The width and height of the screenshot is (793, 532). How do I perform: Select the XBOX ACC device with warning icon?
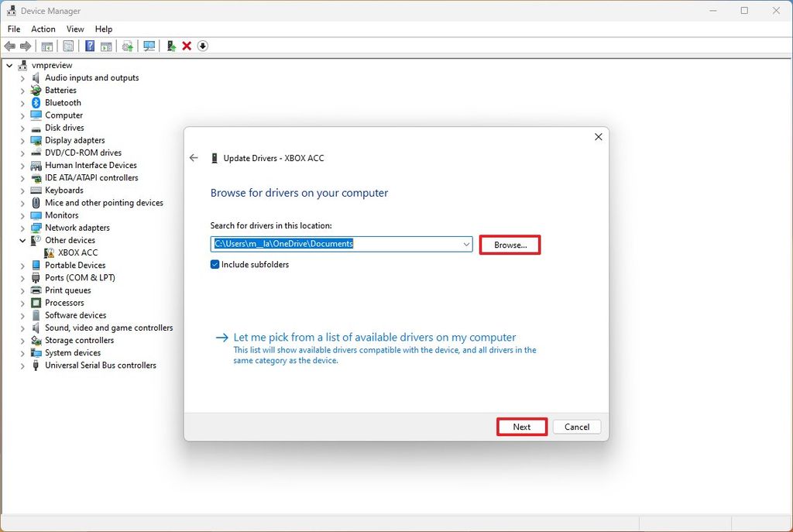[79, 252]
